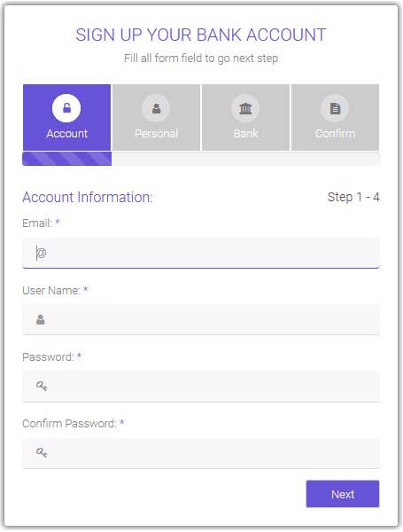Click the key icon in Password field
Image resolution: width=403 pixels, height=532 pixels.
coord(42,386)
